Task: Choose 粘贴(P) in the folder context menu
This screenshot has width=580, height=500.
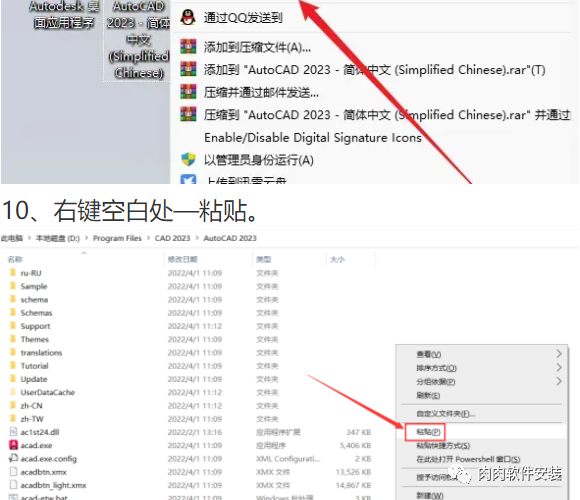Action: coord(428,432)
